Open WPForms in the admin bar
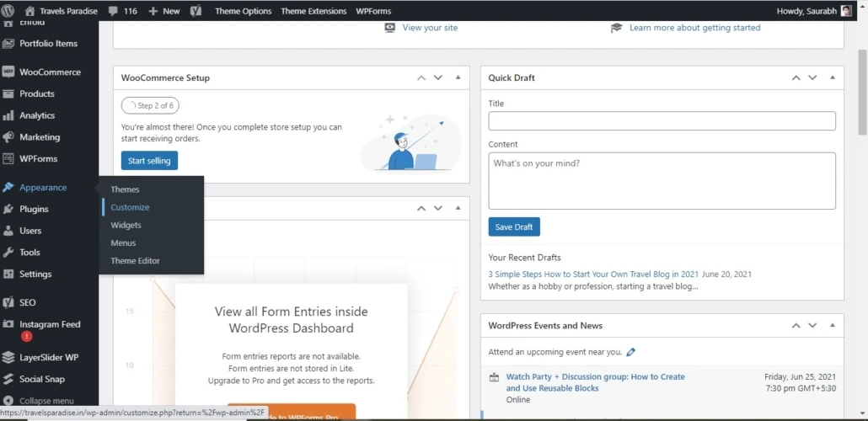This screenshot has width=868, height=421. [x=373, y=11]
